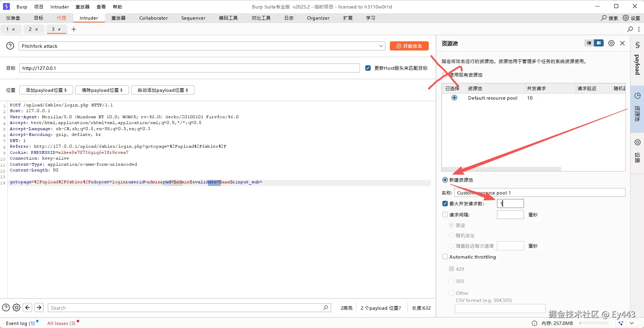Select the Default resource pool radio button

(x=455, y=98)
